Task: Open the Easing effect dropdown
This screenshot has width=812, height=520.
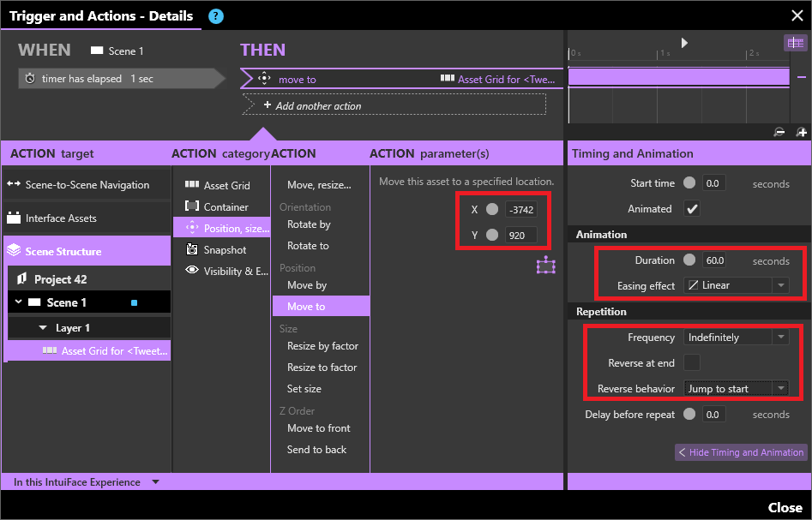Action: 737,285
